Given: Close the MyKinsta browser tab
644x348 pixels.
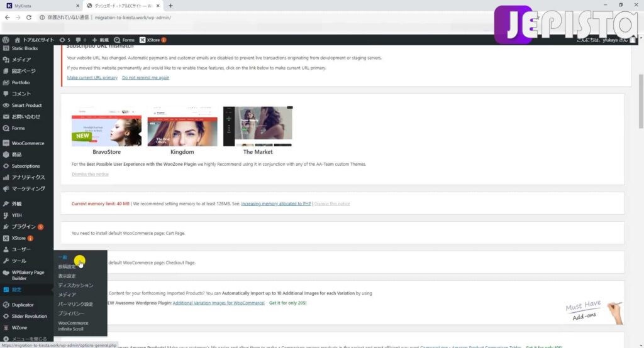Looking at the screenshot, I should pos(77,6).
